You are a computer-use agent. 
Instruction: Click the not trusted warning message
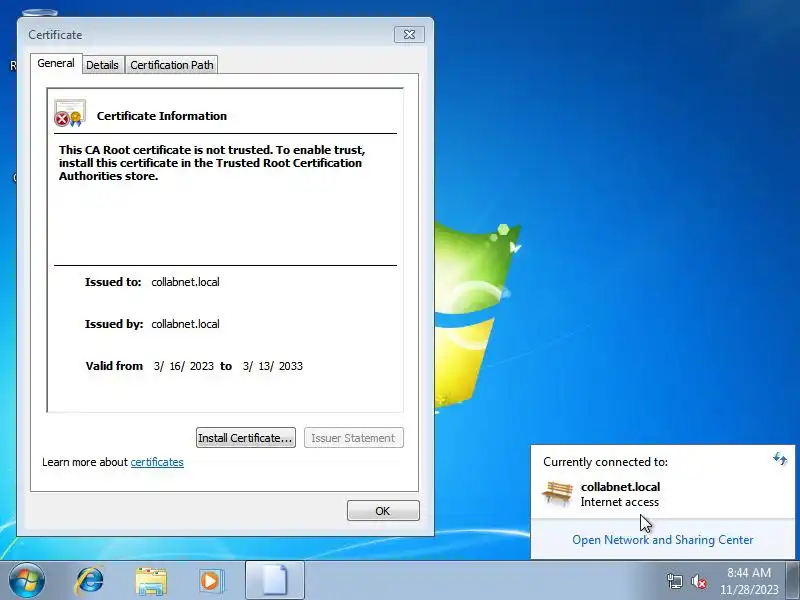tap(212, 163)
